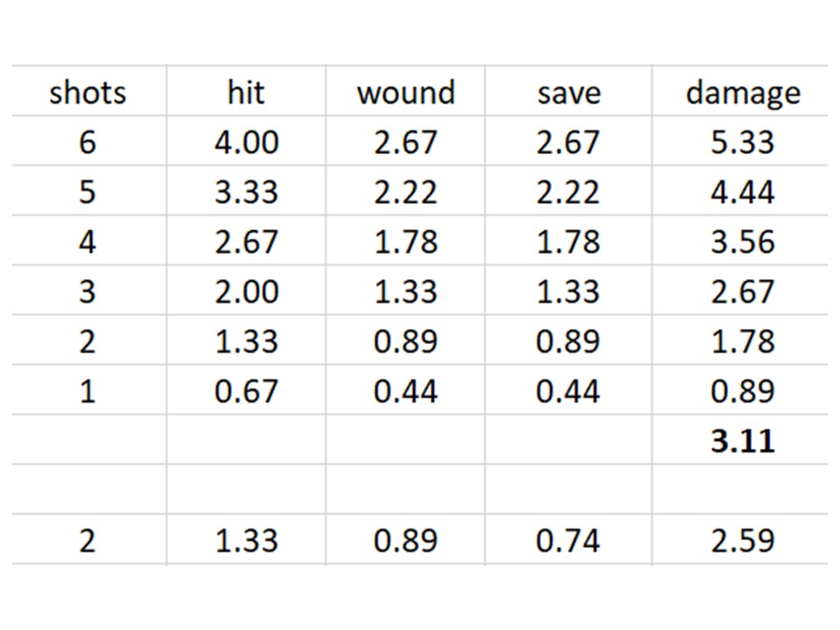Select the 2.00 cell in hit column
Viewport: 840px width, 630px height.
tap(246, 291)
